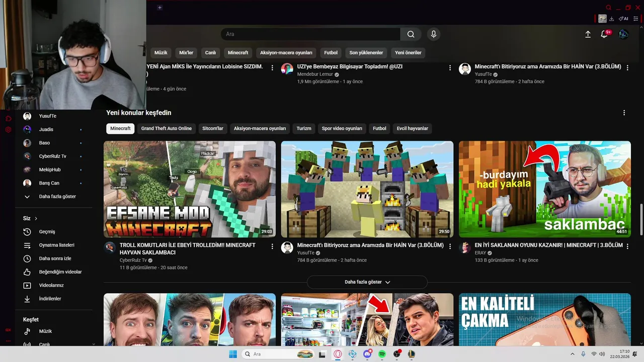Open ERAY channel avatar under saklambac video

tap(465, 247)
